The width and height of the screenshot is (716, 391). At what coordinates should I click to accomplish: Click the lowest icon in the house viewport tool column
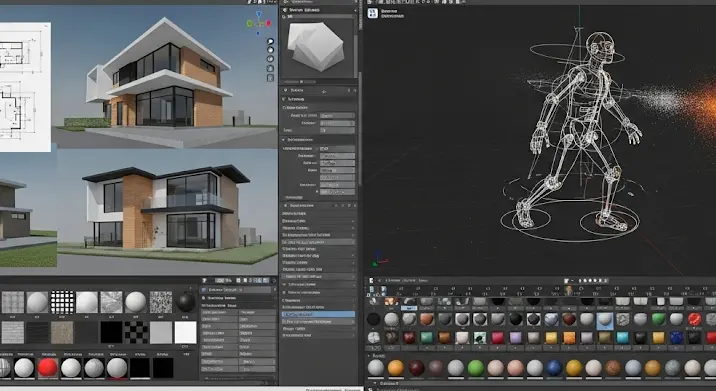click(x=270, y=78)
